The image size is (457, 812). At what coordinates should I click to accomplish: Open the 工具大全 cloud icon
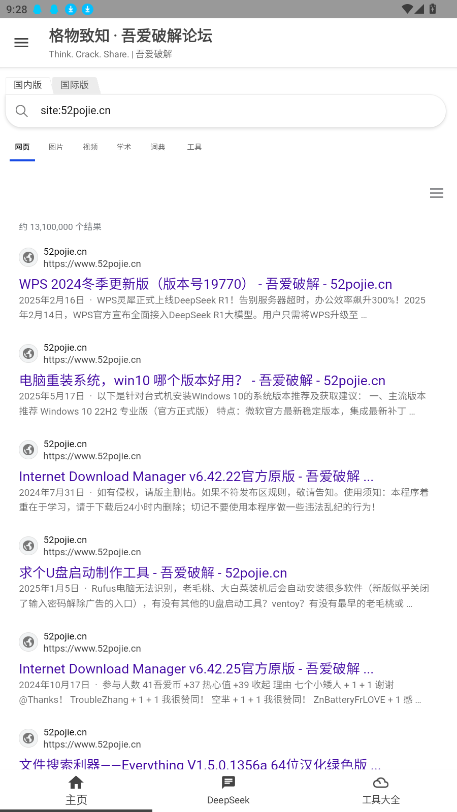[380, 782]
